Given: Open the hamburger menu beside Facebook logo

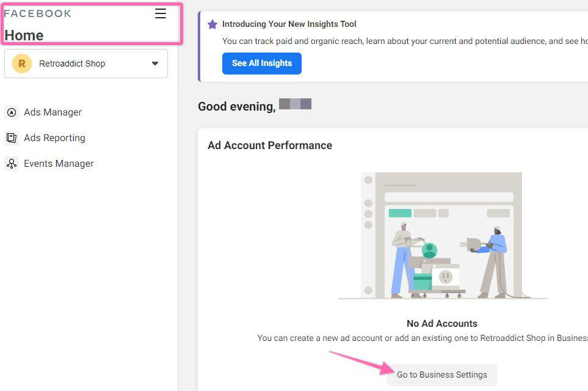Looking at the screenshot, I should click(161, 13).
